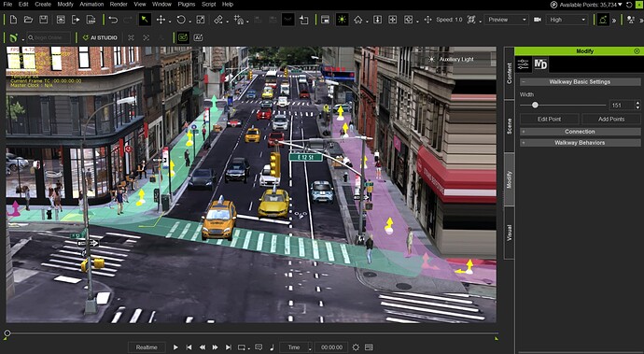Expand the toolbar overflow chevron beside the orbit icon
This screenshot has height=354, width=644.
614,21
